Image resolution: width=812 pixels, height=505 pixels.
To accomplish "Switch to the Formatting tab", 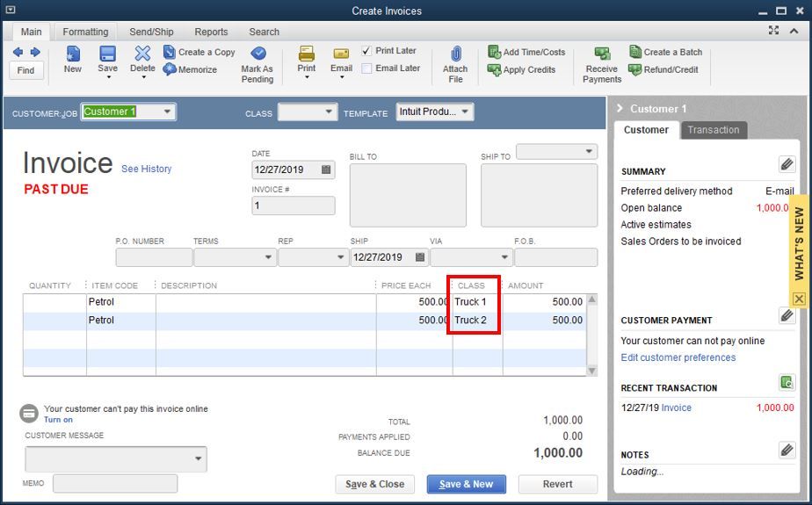I will [85, 32].
